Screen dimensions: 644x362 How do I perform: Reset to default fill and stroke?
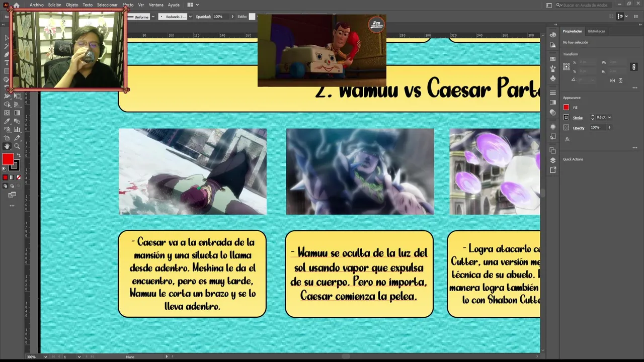pos(4,169)
